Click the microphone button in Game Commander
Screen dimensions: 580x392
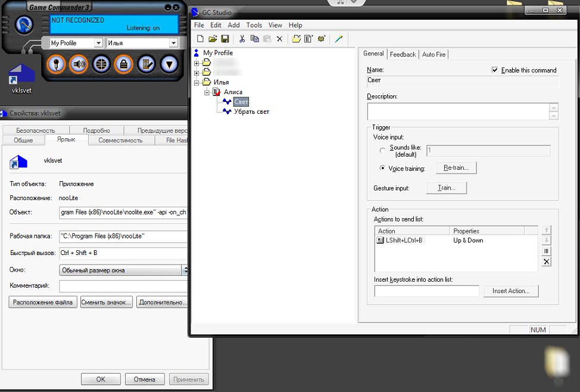click(56, 64)
